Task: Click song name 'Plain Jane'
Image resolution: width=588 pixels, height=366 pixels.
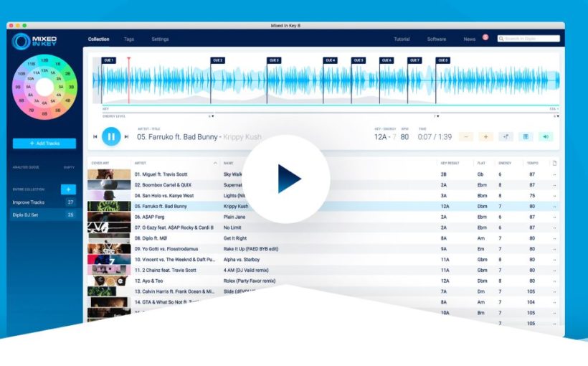Action: [234, 217]
